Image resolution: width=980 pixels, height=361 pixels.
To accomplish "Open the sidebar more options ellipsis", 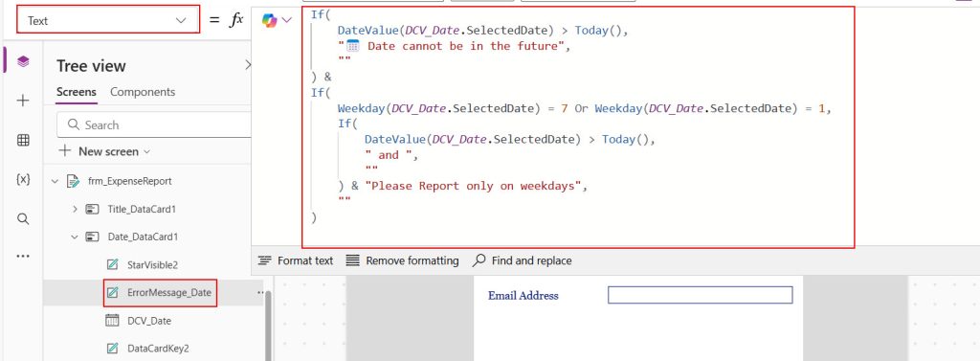I will pyautogui.click(x=23, y=257).
